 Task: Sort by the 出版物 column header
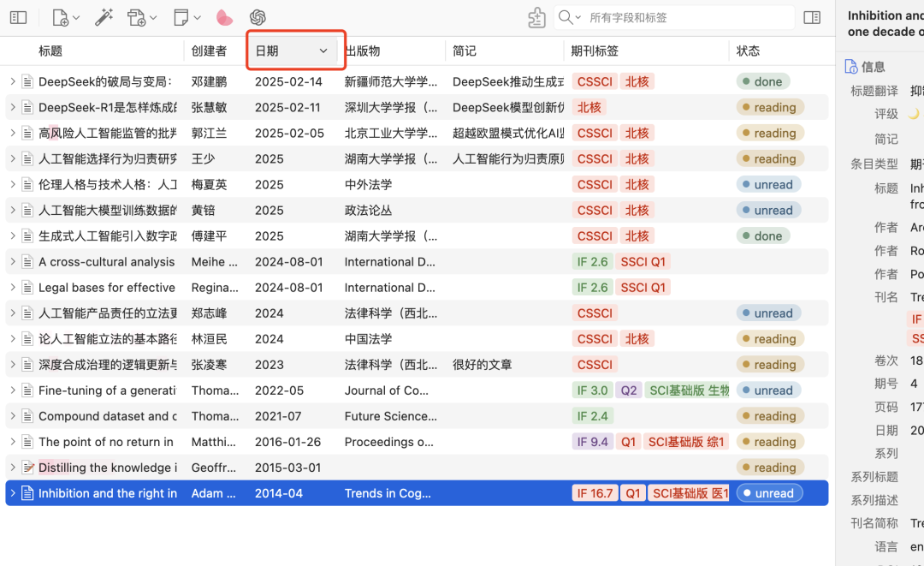pos(363,51)
